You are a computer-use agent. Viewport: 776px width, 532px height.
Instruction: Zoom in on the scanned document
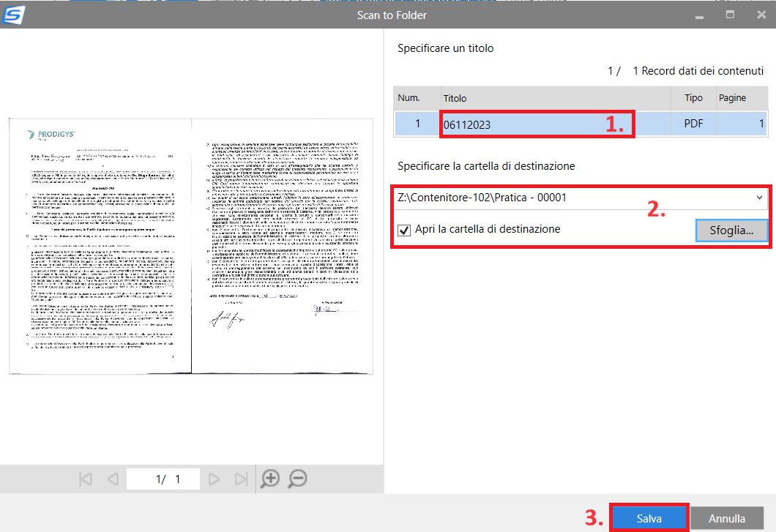click(271, 479)
